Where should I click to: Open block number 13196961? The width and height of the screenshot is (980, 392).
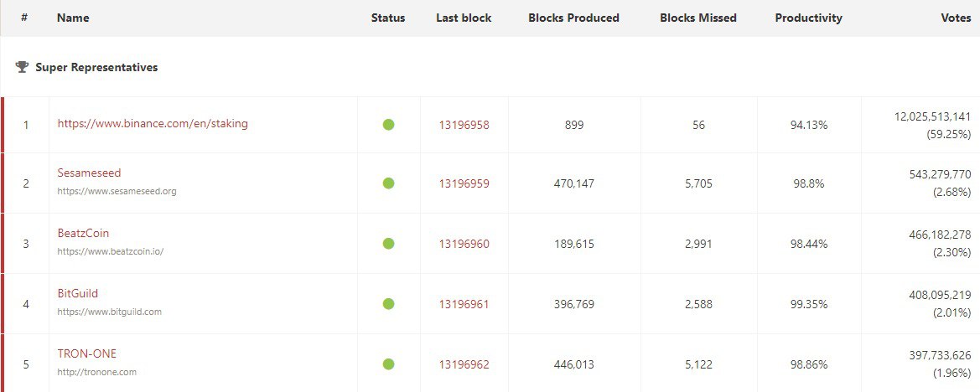[464, 304]
